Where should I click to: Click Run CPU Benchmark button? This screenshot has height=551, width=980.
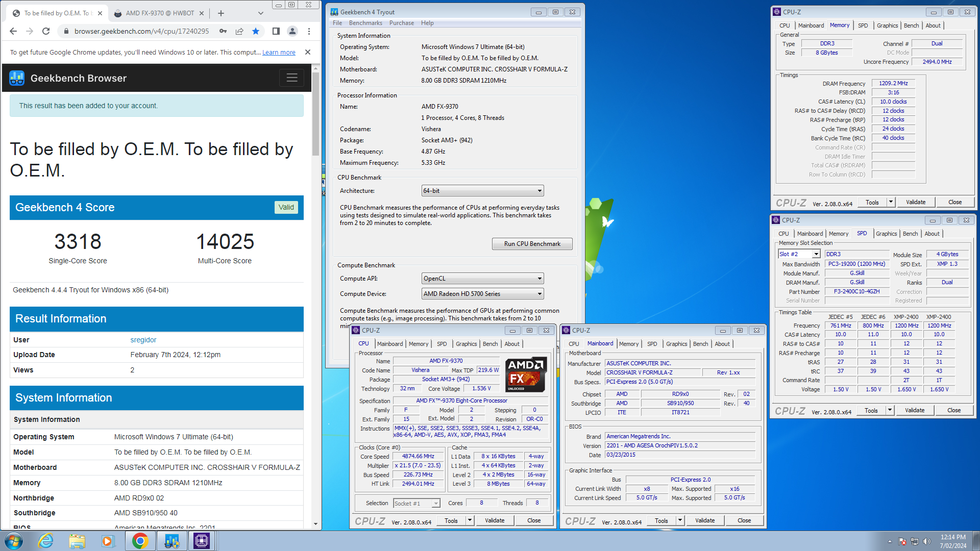(x=532, y=244)
